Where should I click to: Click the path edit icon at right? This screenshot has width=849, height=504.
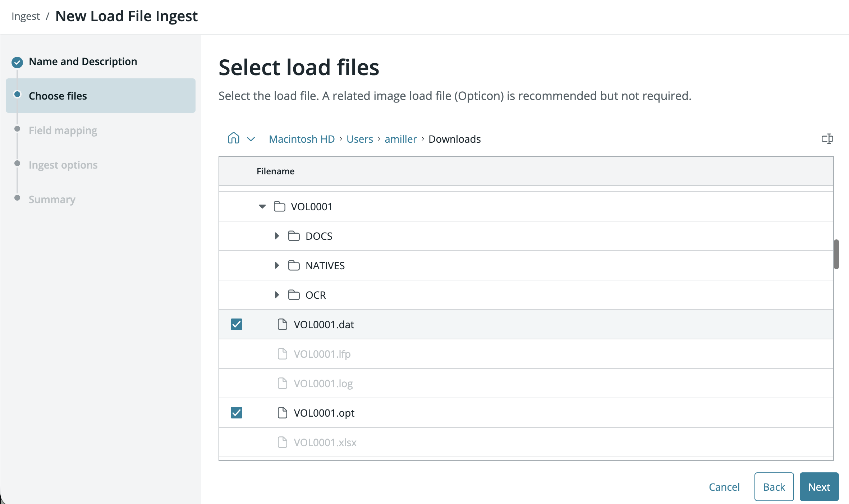pyautogui.click(x=827, y=139)
